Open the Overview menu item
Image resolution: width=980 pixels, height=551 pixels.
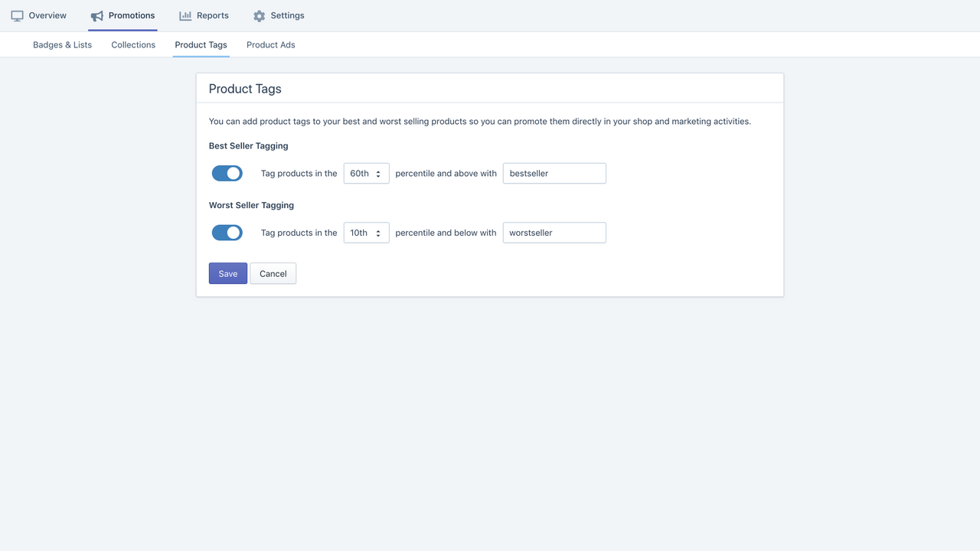click(x=39, y=15)
